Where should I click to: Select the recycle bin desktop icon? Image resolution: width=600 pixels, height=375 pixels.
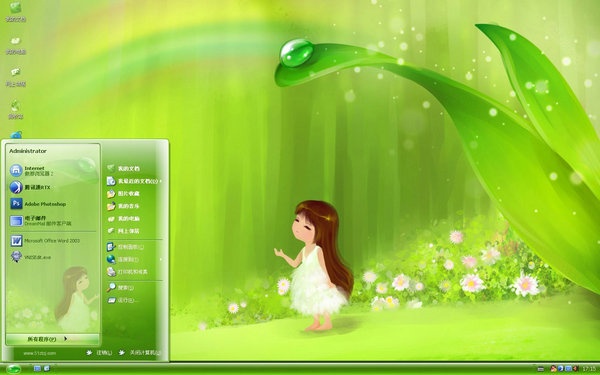click(x=16, y=110)
